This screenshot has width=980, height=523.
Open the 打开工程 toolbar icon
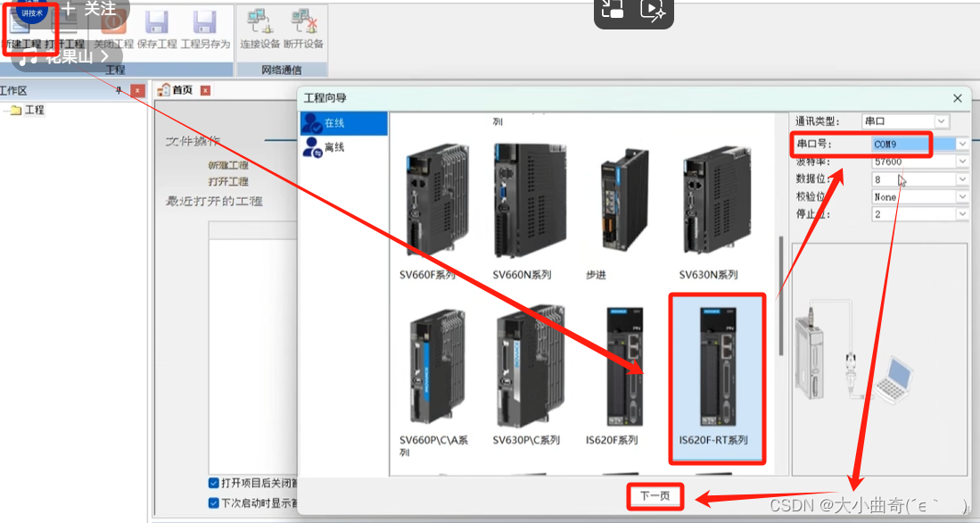[66, 22]
